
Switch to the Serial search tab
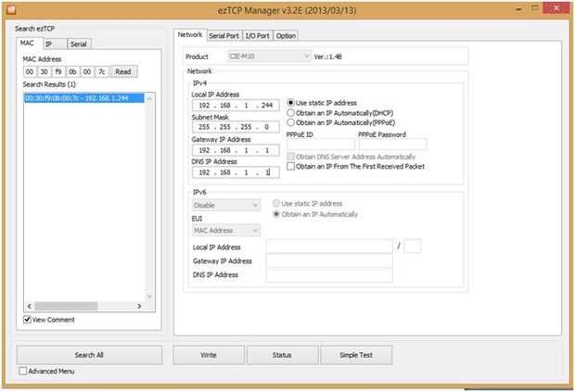tap(79, 44)
